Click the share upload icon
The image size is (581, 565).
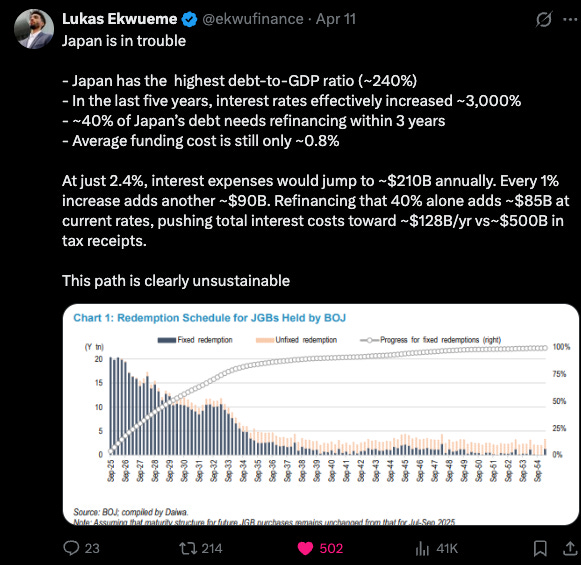tap(570, 548)
